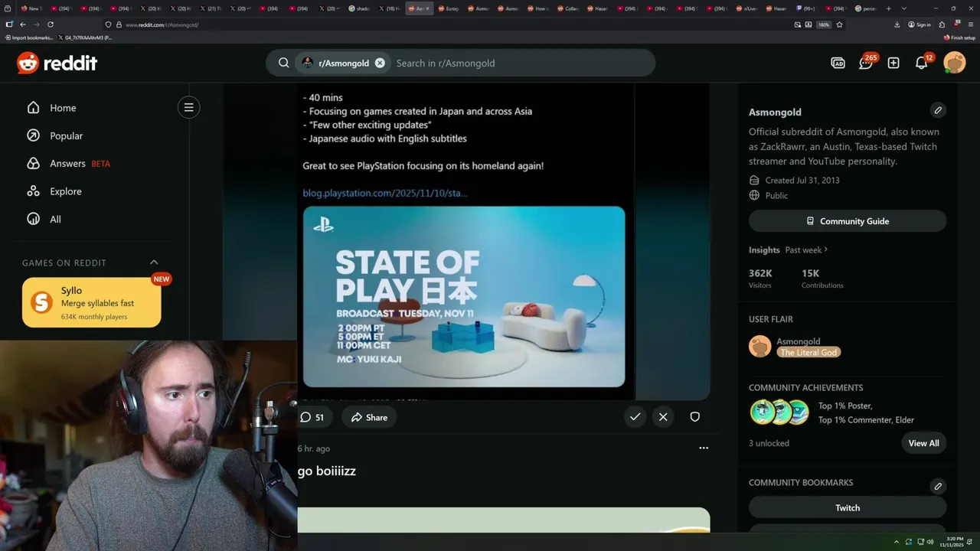
Task: Share the State of Play post
Action: coord(369,417)
